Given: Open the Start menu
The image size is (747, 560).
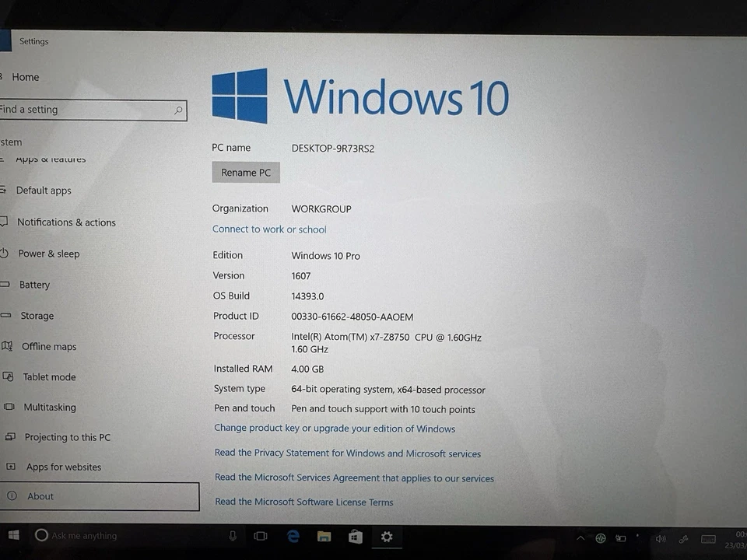Looking at the screenshot, I should 13,536.
